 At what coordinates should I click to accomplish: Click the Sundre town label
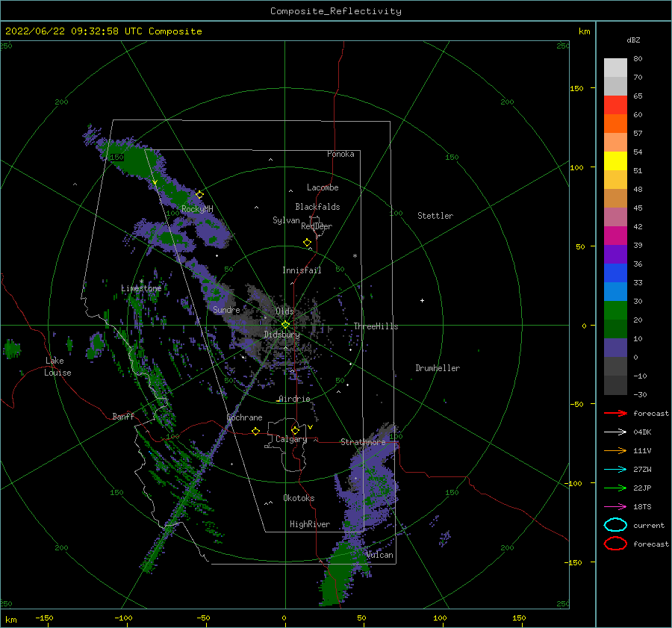[226, 309]
